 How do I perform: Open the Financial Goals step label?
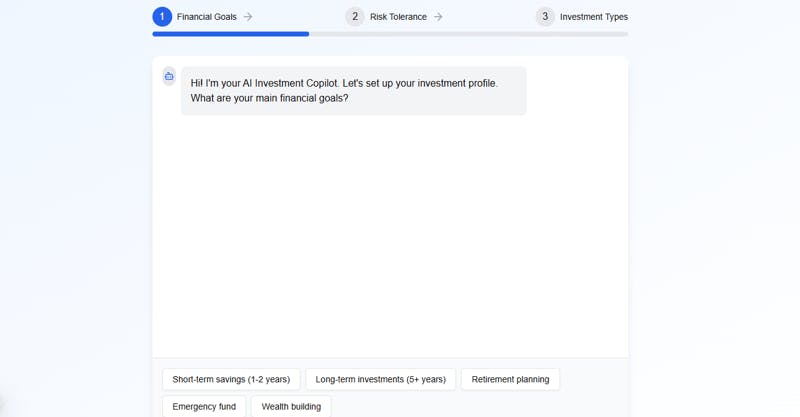[x=207, y=17]
